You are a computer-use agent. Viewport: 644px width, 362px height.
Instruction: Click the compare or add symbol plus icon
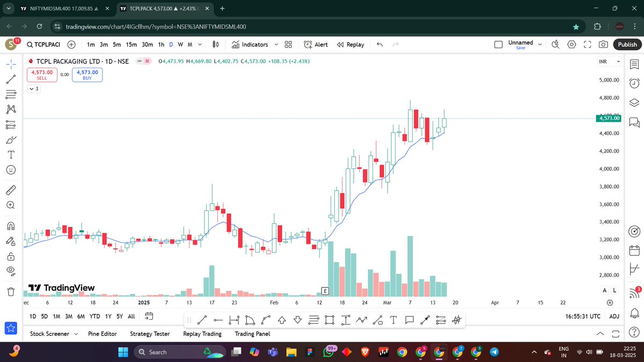coord(71,45)
